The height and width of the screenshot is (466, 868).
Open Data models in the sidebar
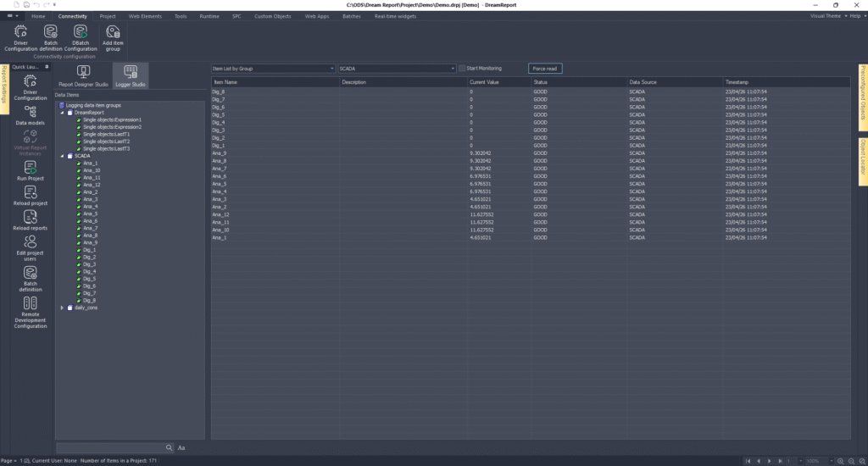(31, 116)
